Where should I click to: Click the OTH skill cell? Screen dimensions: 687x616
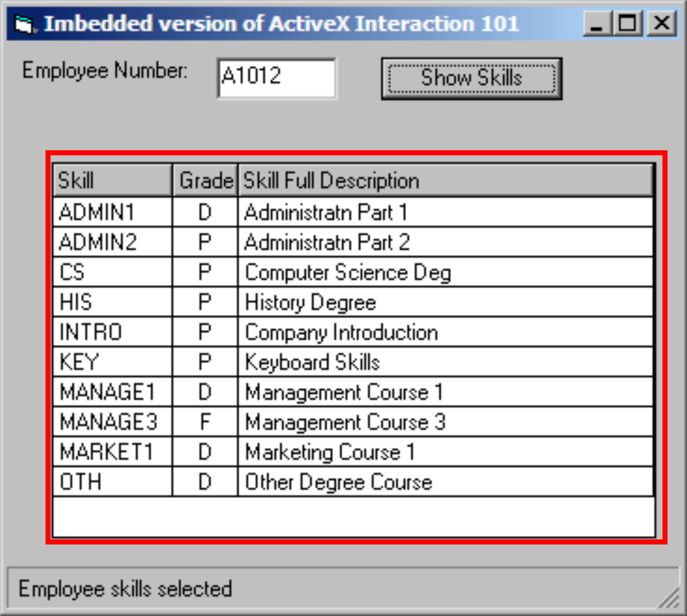112,482
